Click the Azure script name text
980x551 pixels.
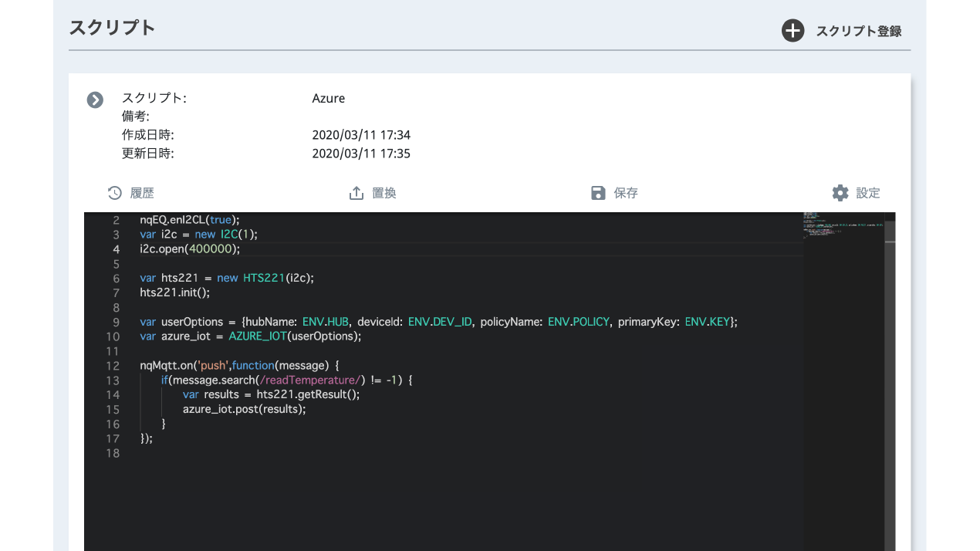328,99
